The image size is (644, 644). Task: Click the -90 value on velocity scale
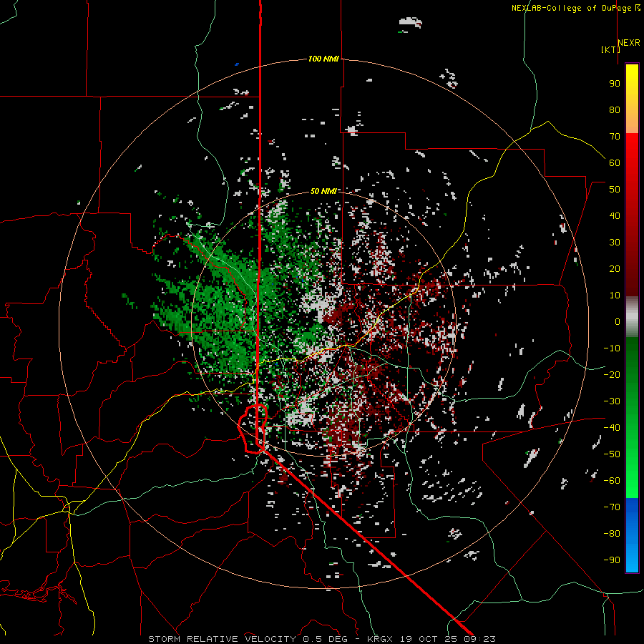(x=612, y=560)
